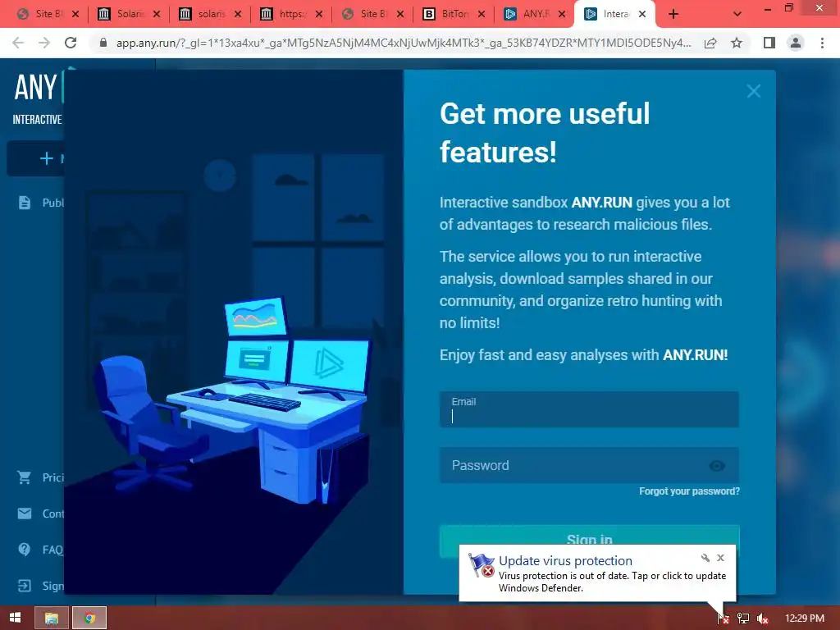Click muted volume tray icon
The width and height of the screenshot is (840, 630).
pos(763,619)
